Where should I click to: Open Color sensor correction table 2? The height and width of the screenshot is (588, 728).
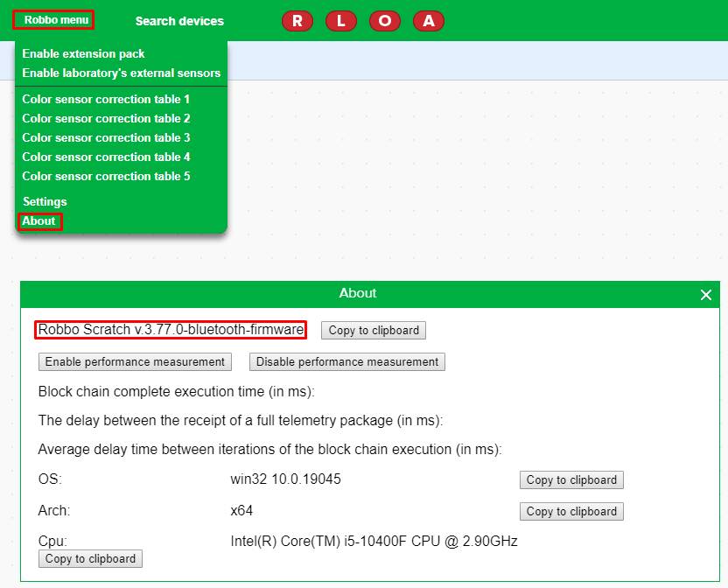(106, 118)
